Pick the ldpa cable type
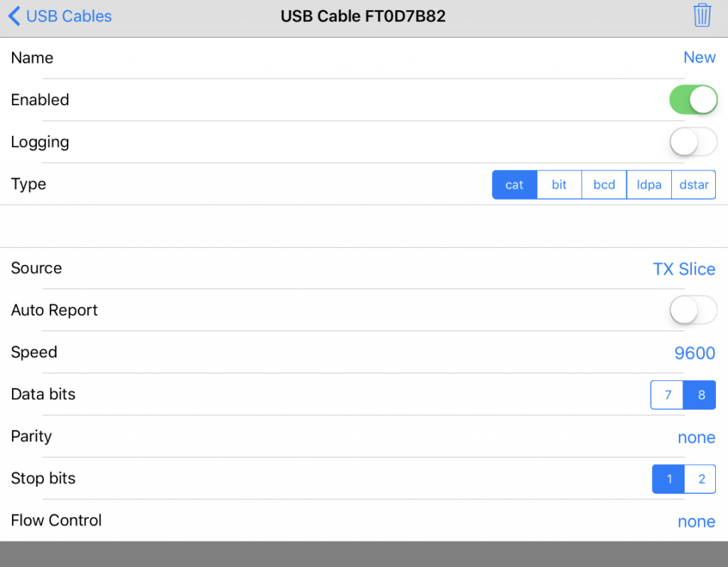The image size is (728, 567). coord(648,185)
